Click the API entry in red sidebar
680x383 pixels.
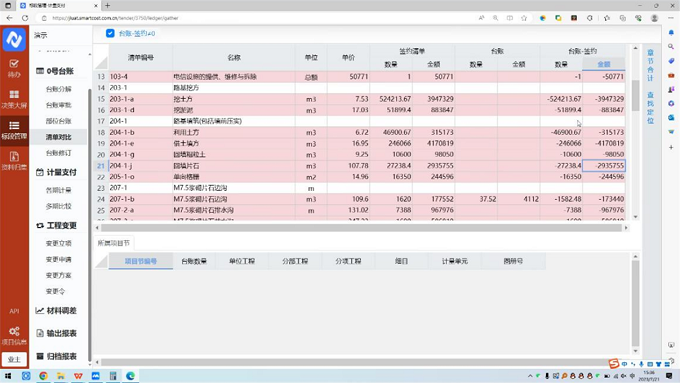coord(14,311)
